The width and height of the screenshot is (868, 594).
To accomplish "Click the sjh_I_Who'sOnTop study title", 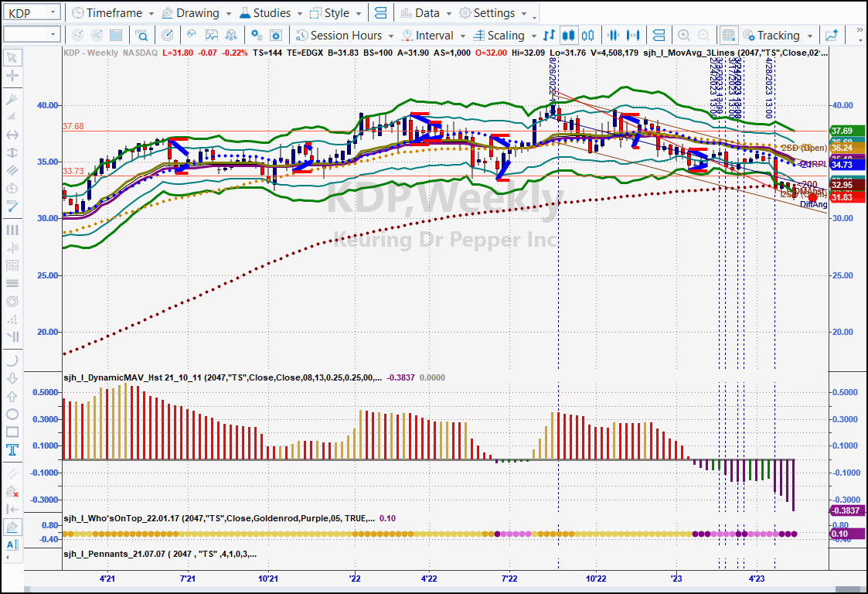I will (x=219, y=518).
